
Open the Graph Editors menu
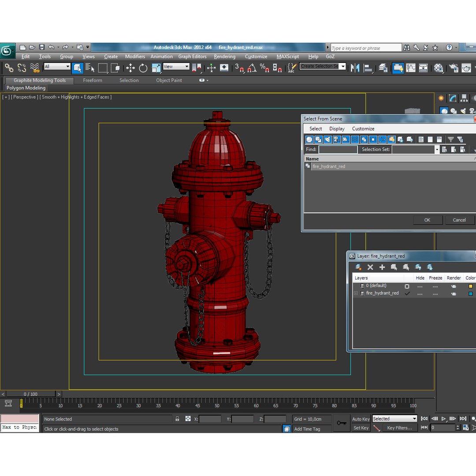click(x=192, y=56)
